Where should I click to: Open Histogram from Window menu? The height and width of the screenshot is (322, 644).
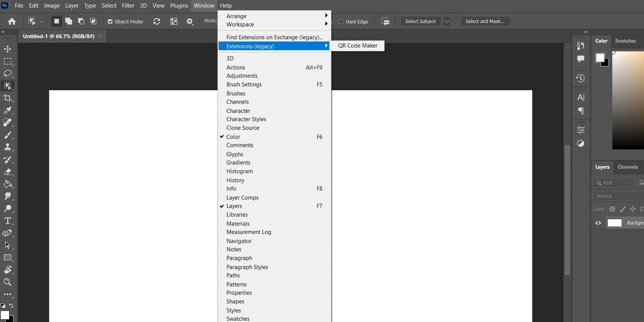click(x=275, y=171)
